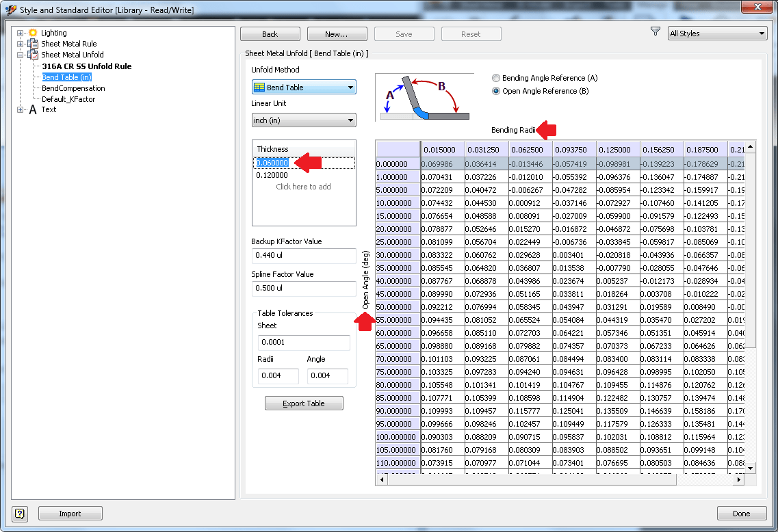Click the table vertical scrollbar down arrow
Image resolution: width=778 pixels, height=532 pixels.
point(750,468)
